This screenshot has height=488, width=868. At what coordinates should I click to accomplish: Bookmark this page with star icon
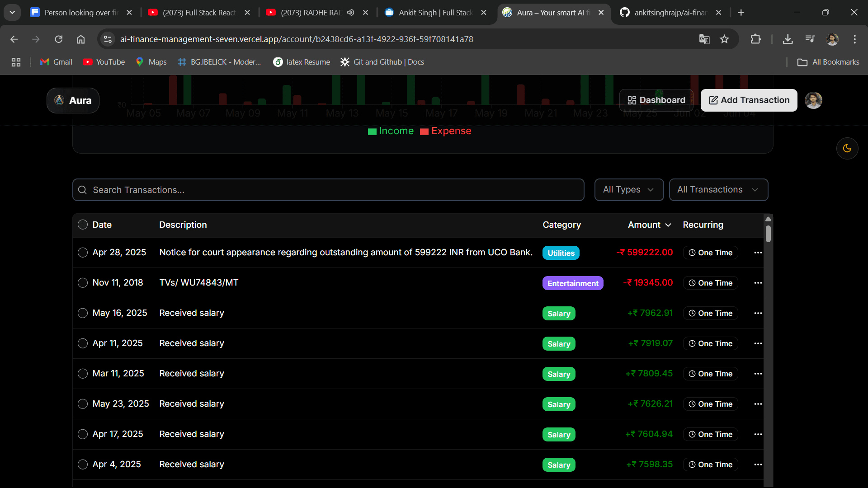coord(725,39)
